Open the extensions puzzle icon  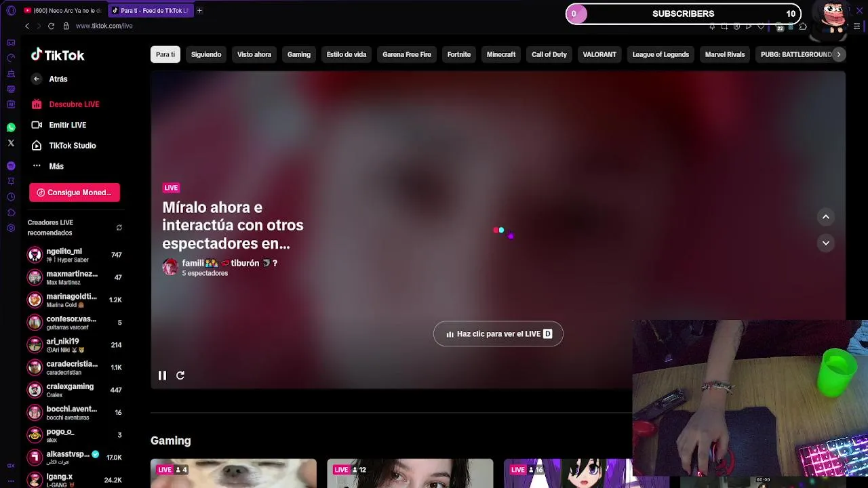pos(803,26)
